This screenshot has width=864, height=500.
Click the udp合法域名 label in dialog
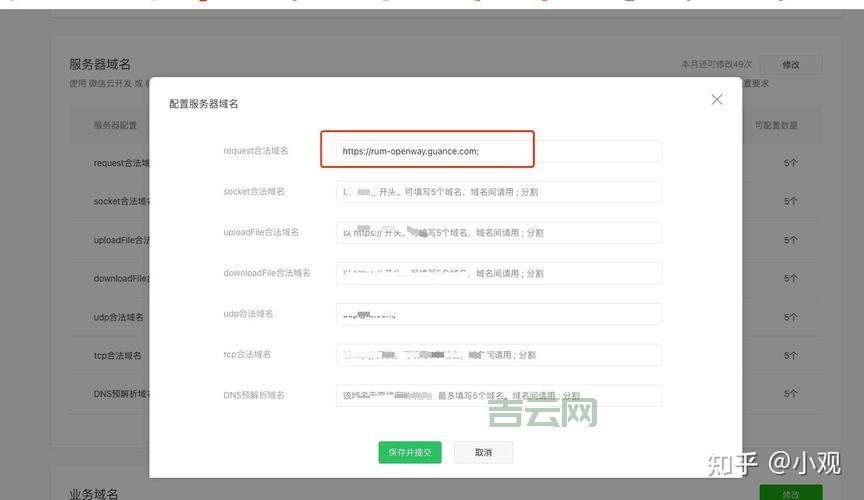click(248, 314)
